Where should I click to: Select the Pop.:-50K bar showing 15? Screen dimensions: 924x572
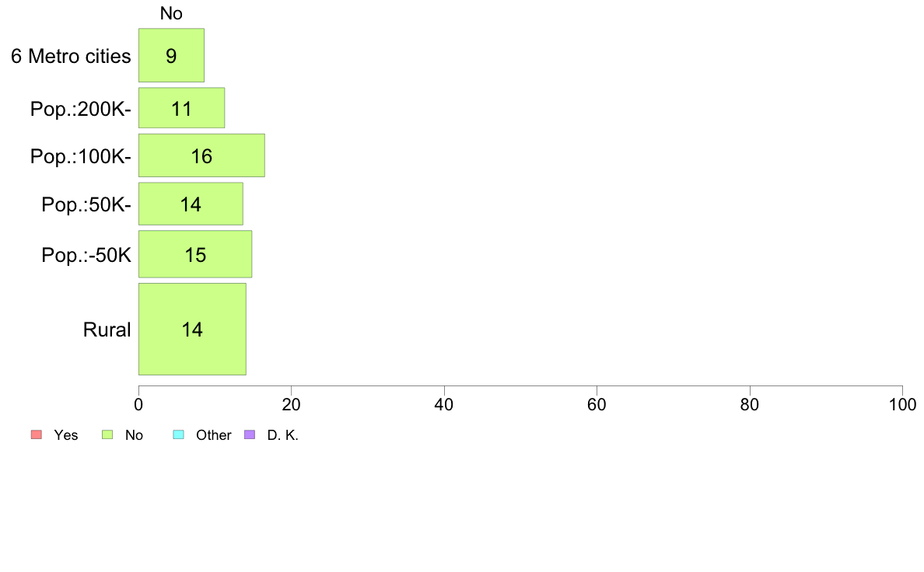click(x=195, y=254)
